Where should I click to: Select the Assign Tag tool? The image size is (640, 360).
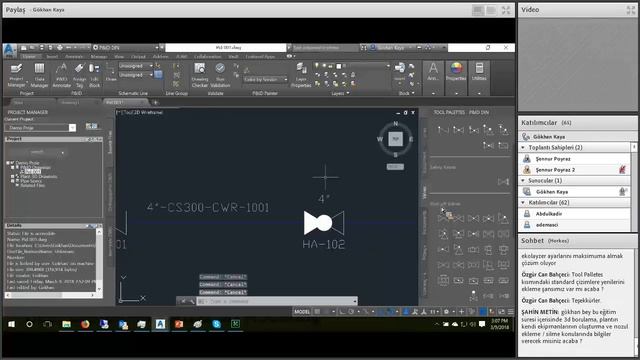coord(80,76)
